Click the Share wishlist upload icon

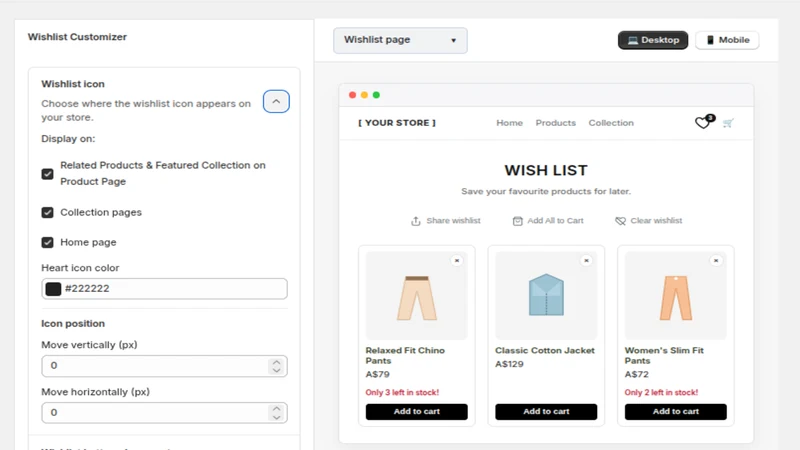pos(416,221)
